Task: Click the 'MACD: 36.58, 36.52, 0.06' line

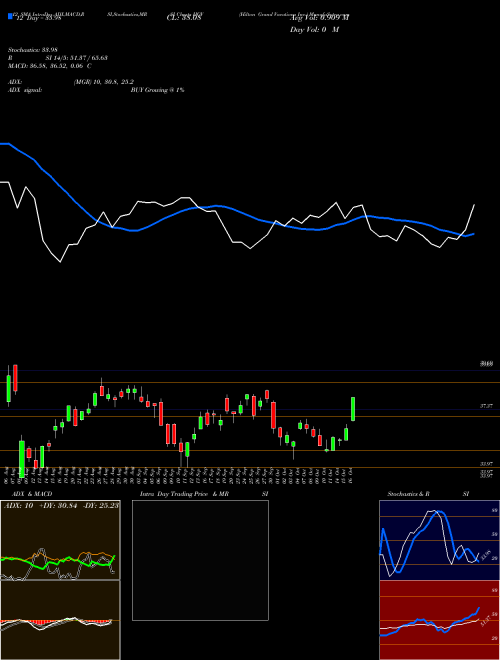Action: [50, 66]
